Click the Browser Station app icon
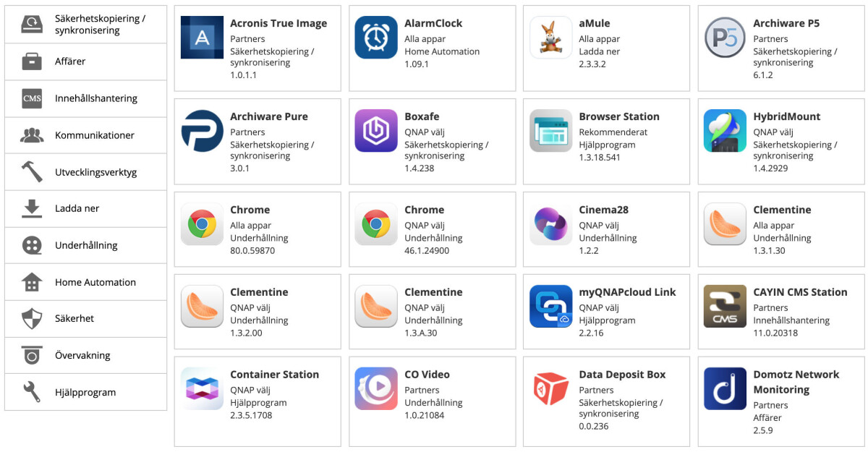The image size is (868, 452). (550, 131)
